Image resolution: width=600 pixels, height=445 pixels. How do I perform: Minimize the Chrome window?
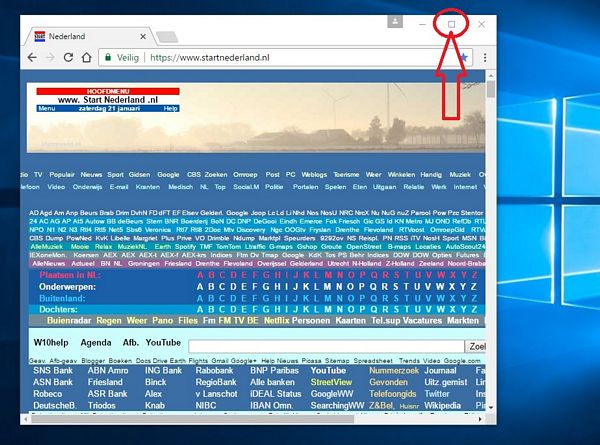coord(422,24)
